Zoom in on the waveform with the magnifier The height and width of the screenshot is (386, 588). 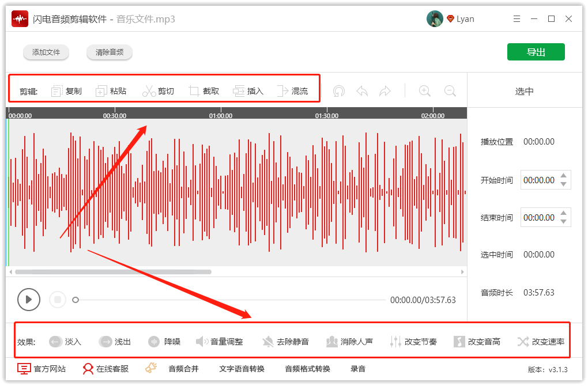pyautogui.click(x=424, y=90)
